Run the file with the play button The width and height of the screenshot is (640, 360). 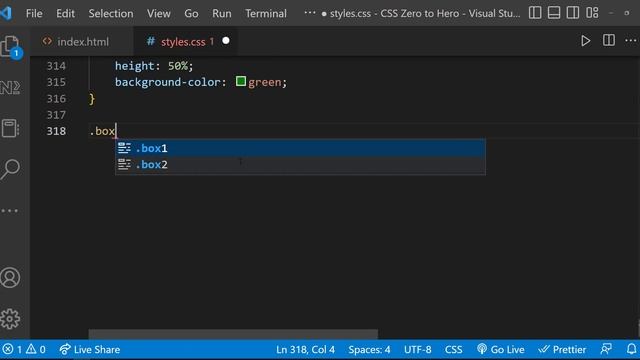(585, 41)
